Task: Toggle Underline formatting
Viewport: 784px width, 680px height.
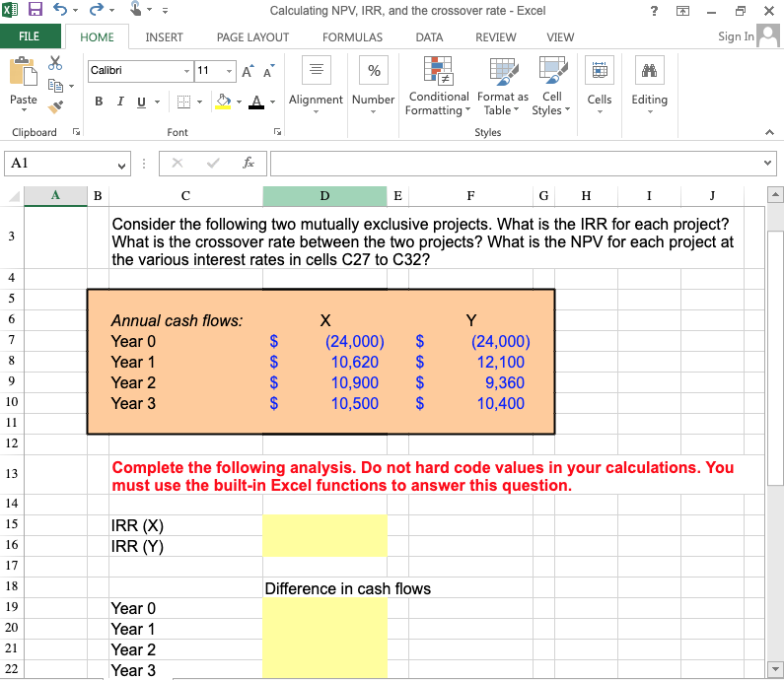Action: (141, 102)
